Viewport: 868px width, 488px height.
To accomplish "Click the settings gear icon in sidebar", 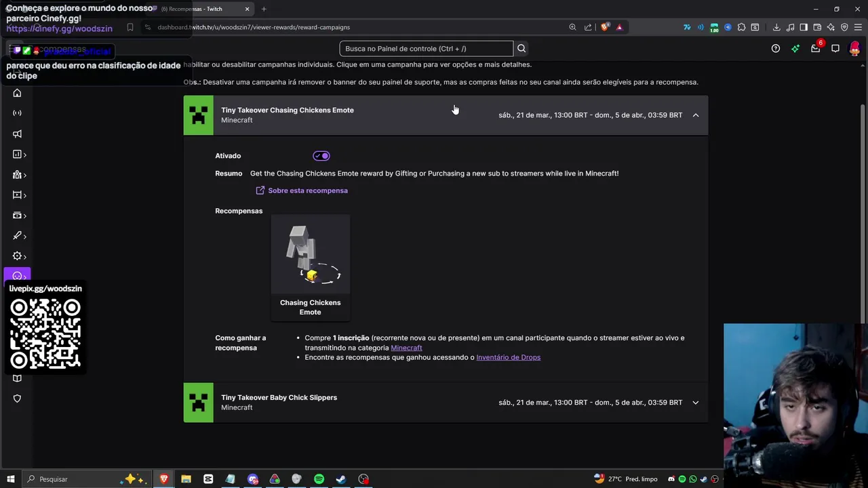I will (17, 256).
